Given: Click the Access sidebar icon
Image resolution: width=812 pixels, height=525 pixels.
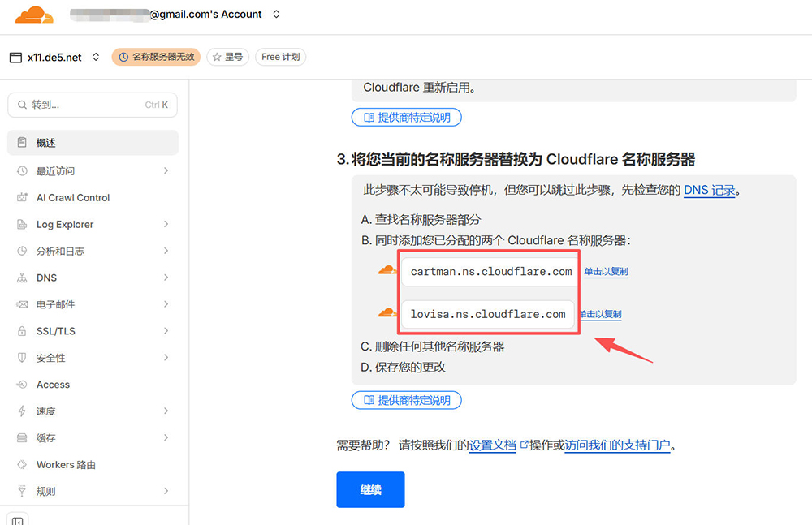Looking at the screenshot, I should [x=22, y=385].
